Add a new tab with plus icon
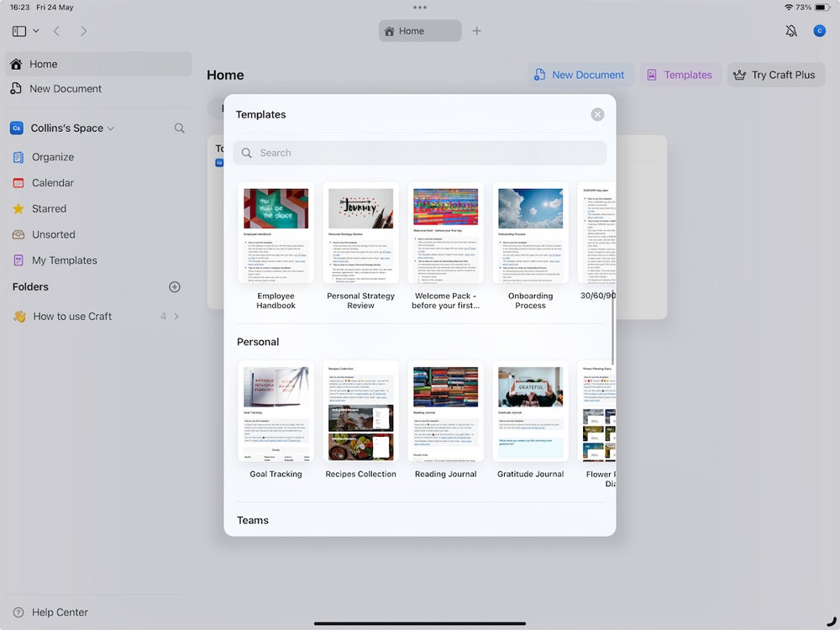 point(477,31)
